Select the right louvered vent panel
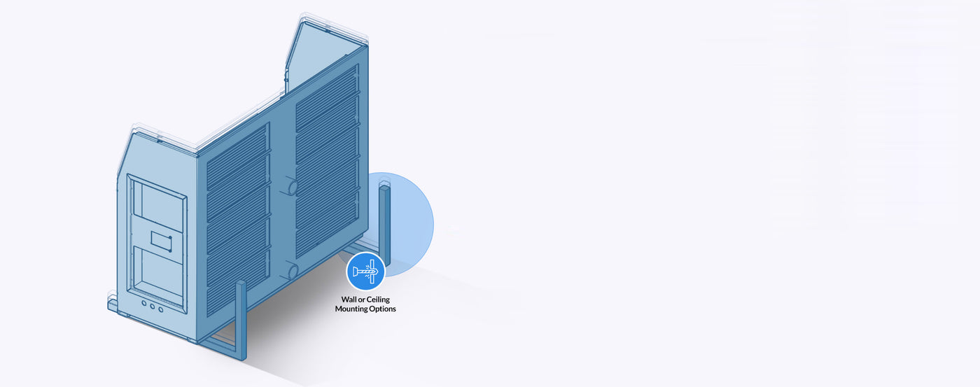980x387 pixels. (327, 161)
